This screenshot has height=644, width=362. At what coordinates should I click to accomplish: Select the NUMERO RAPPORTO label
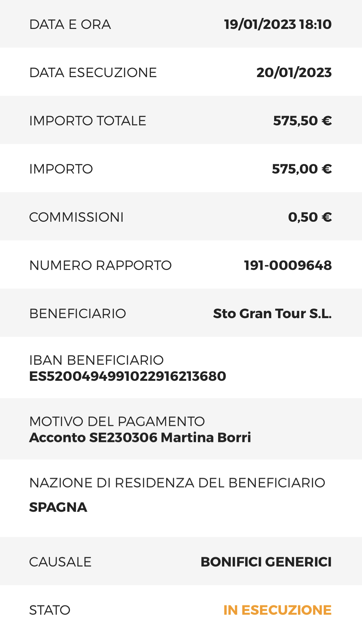[x=100, y=265]
